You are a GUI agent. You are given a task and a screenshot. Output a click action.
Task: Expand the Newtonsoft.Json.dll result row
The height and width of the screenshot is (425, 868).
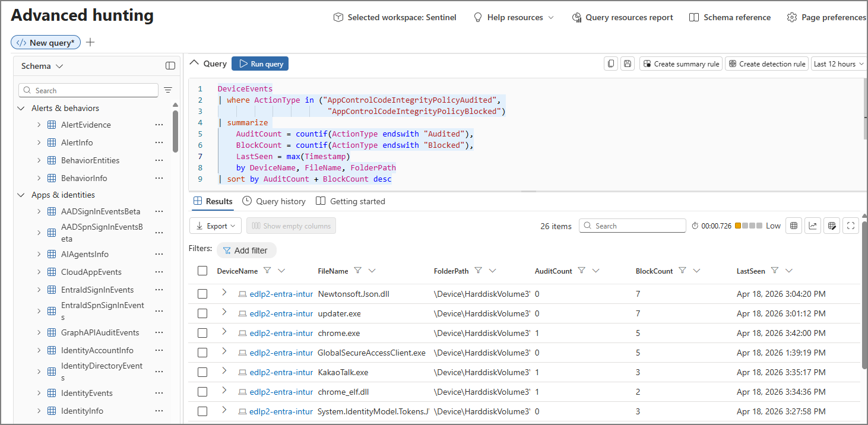pyautogui.click(x=224, y=292)
